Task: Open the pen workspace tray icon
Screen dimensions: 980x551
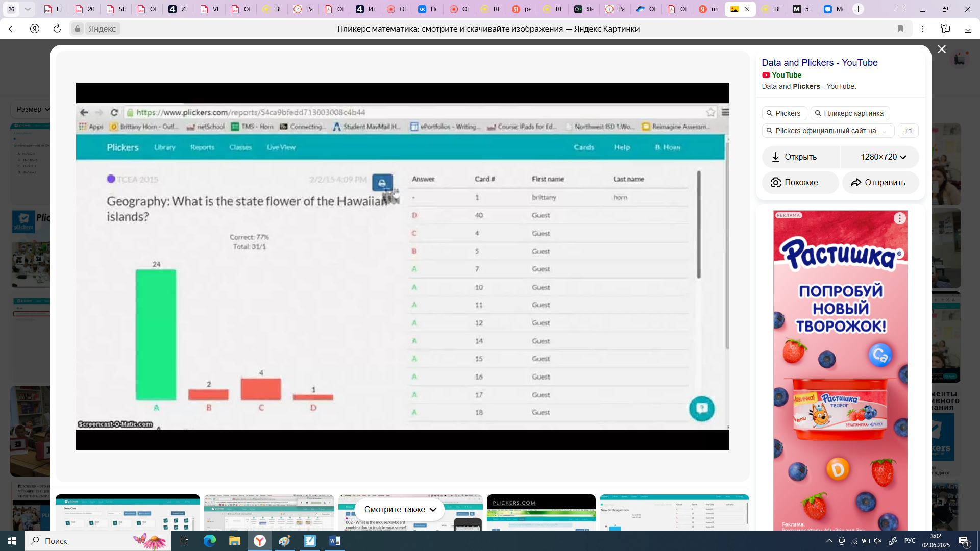Action: pos(893,541)
